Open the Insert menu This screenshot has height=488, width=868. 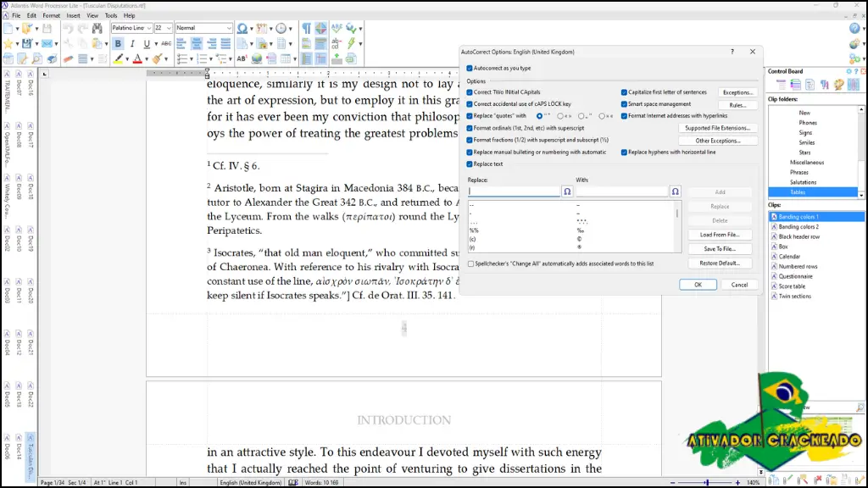pyautogui.click(x=73, y=15)
